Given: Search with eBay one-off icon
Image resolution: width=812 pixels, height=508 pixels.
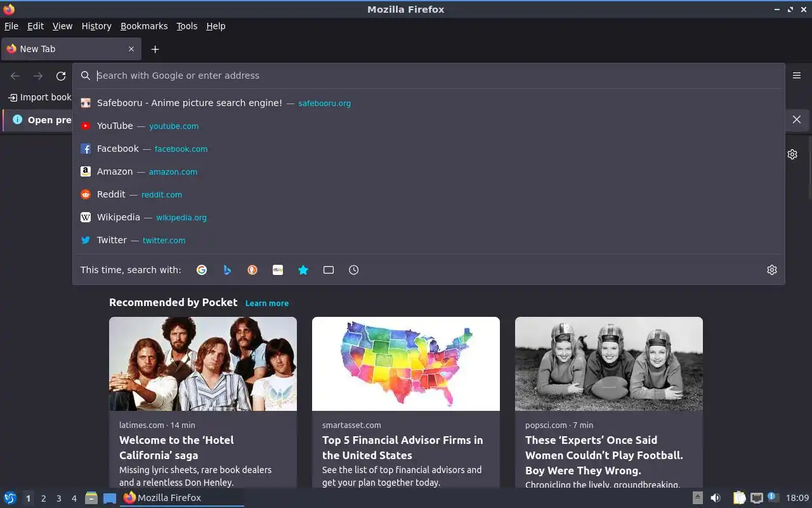Looking at the screenshot, I should point(278,270).
